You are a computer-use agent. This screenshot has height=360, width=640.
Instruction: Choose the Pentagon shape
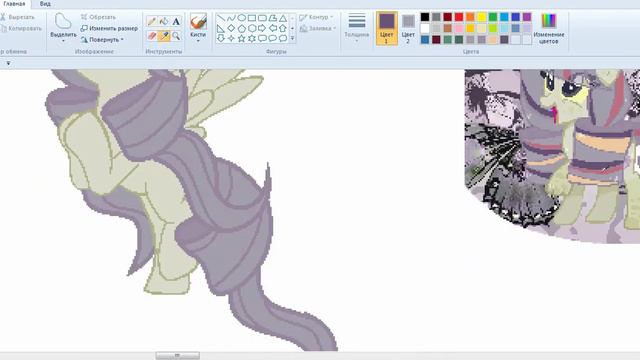coord(242,28)
